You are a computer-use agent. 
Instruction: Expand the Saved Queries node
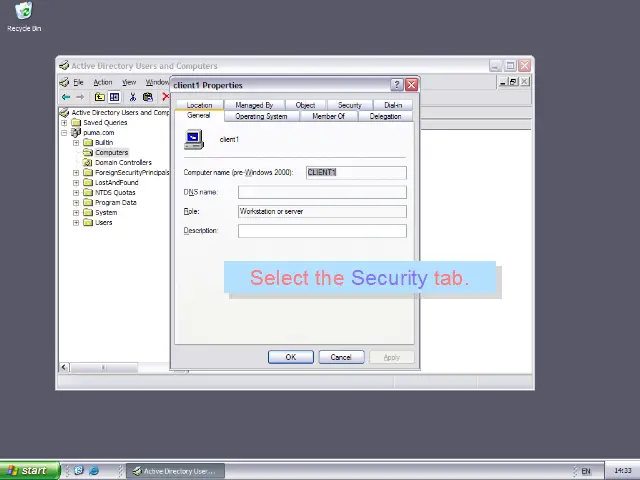[64, 122]
